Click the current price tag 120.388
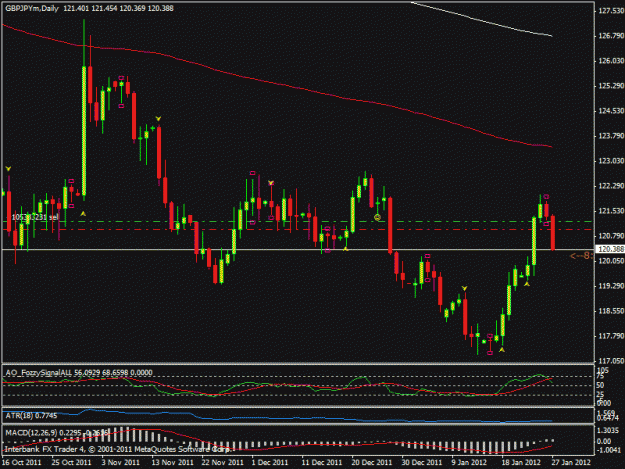 609,249
